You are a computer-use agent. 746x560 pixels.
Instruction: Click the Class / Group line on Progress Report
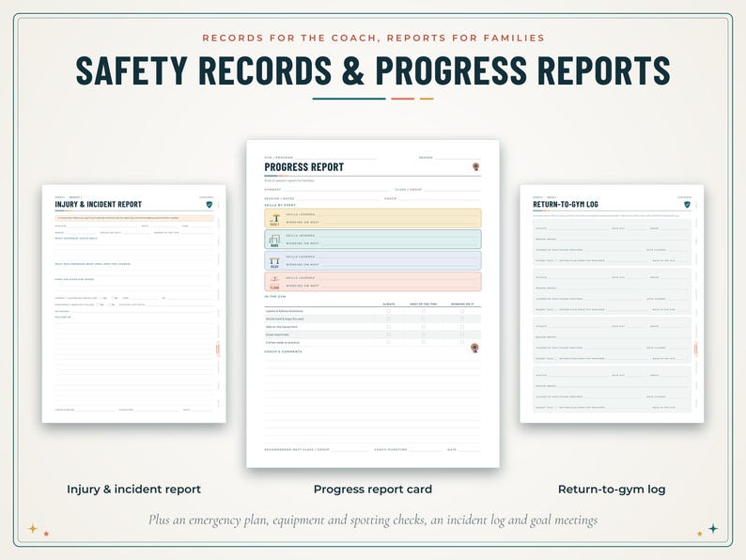point(453,190)
